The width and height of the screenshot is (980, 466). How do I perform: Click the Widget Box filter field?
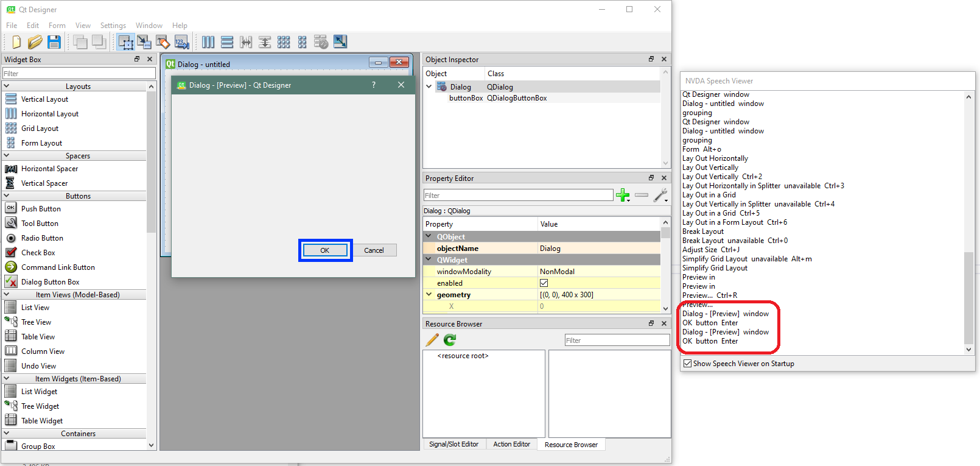point(79,74)
